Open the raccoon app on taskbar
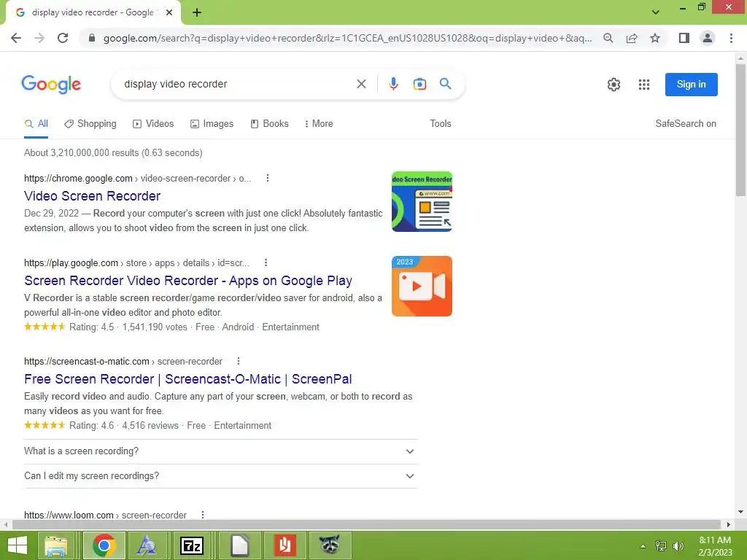Screen dimensions: 747x560 click(x=330, y=545)
